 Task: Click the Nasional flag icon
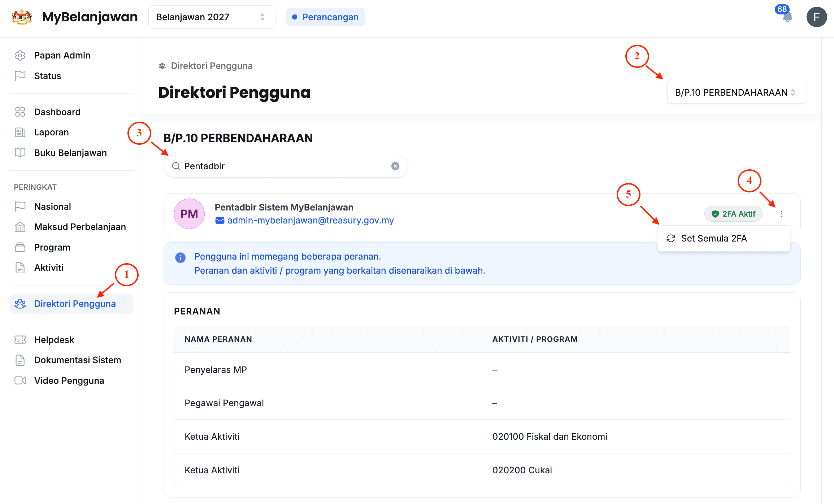coord(20,207)
